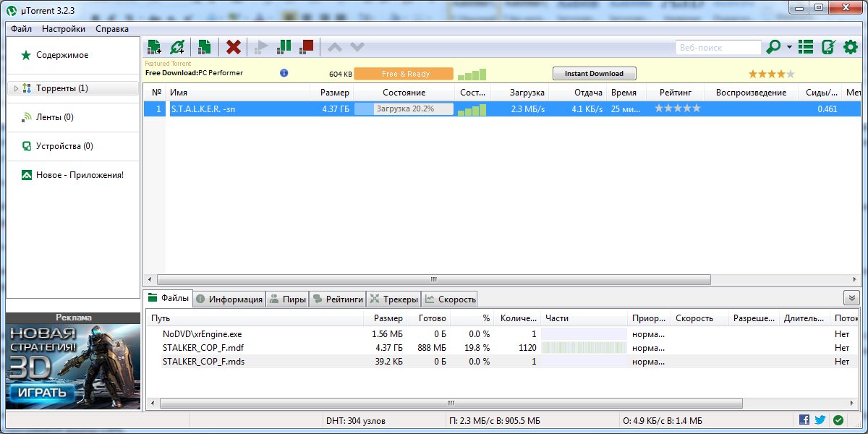Open the Справка menu
The width and height of the screenshot is (868, 434).
112,29
